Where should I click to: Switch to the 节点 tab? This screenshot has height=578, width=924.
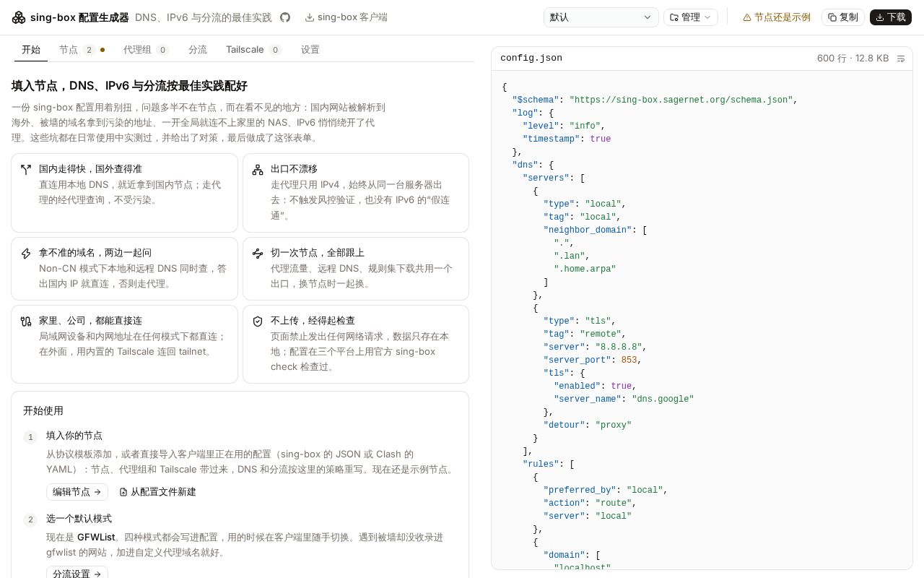[x=82, y=50]
